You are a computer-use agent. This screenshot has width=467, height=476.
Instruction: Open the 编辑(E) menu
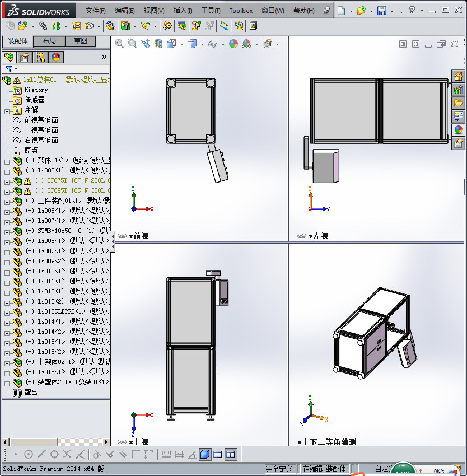click(x=124, y=11)
